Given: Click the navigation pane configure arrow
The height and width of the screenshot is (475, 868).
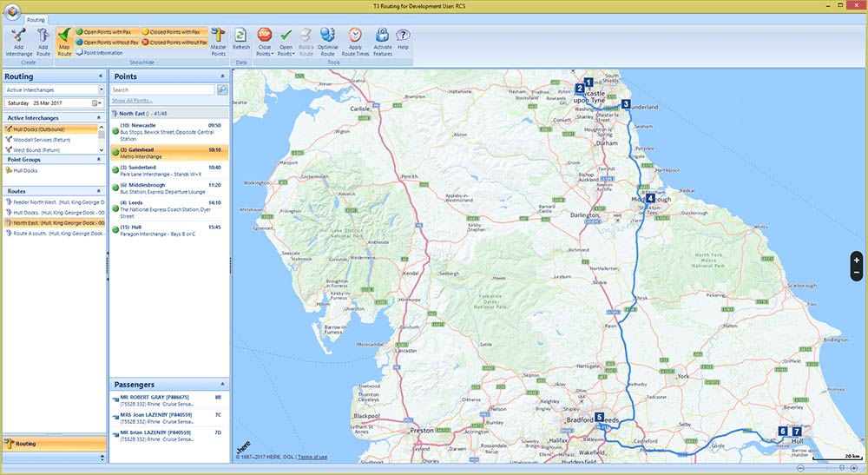Looking at the screenshot, I should [x=102, y=458].
